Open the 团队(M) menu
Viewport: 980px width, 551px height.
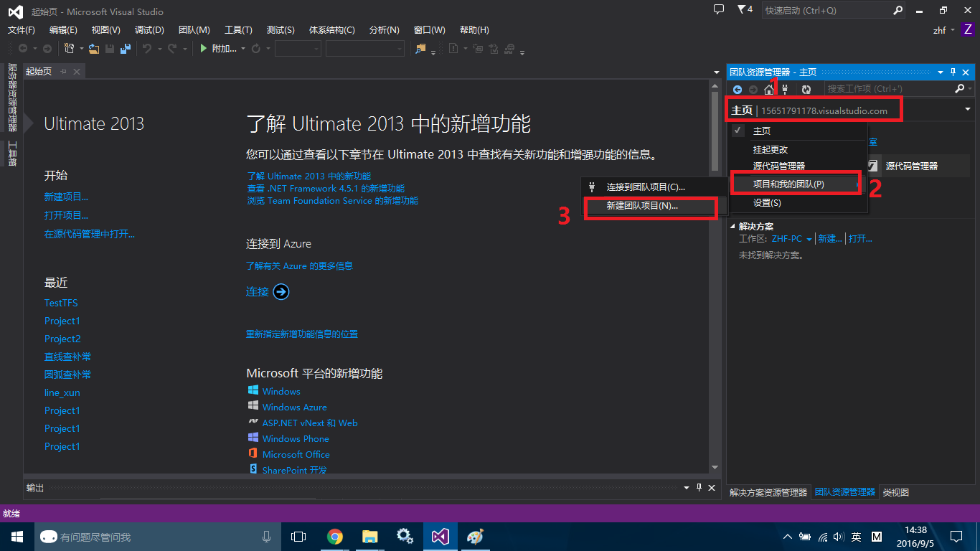194,29
